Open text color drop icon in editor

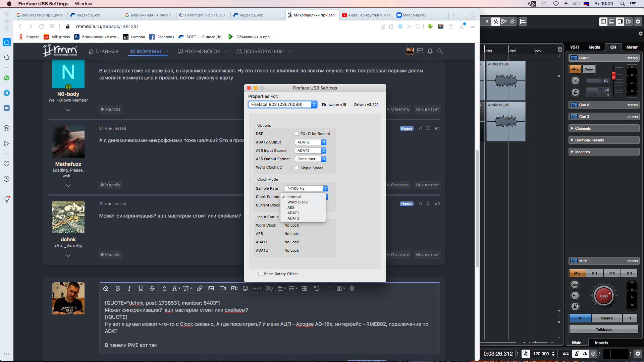tap(164, 288)
